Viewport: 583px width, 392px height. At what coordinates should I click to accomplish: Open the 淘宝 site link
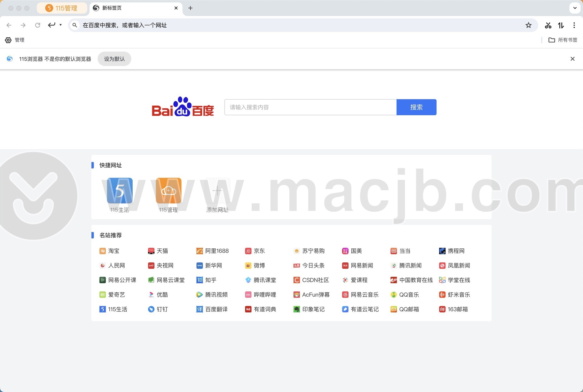[109, 251]
